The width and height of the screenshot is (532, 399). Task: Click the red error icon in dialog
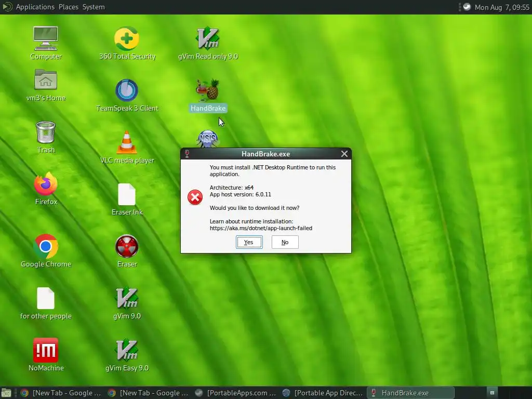coord(195,197)
